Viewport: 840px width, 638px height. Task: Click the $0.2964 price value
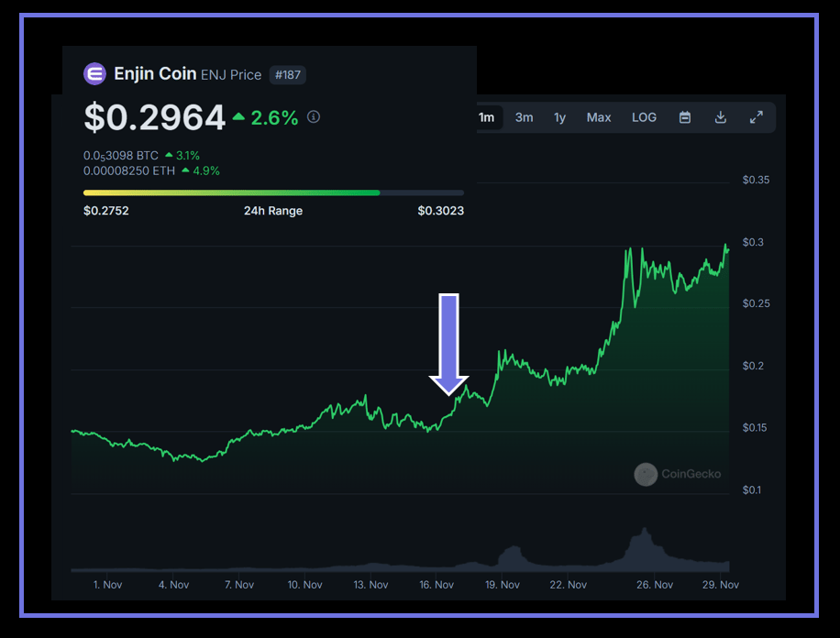click(154, 117)
